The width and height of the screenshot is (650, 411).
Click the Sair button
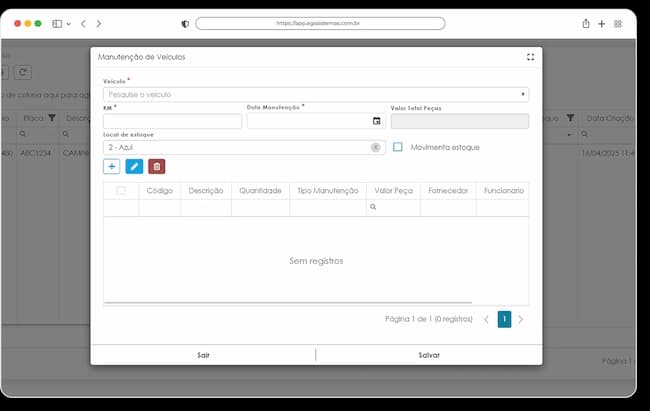pyautogui.click(x=203, y=355)
